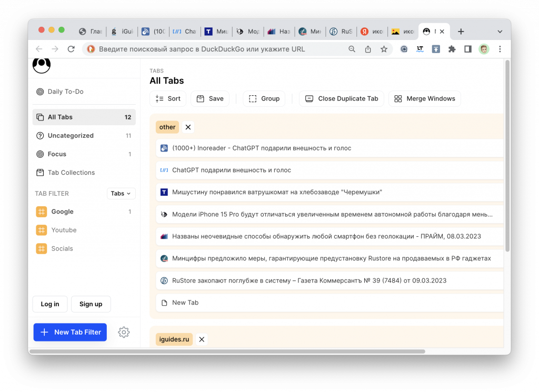Create a New Tab Filter
Image resolution: width=539 pixels, height=392 pixels.
[70, 332]
